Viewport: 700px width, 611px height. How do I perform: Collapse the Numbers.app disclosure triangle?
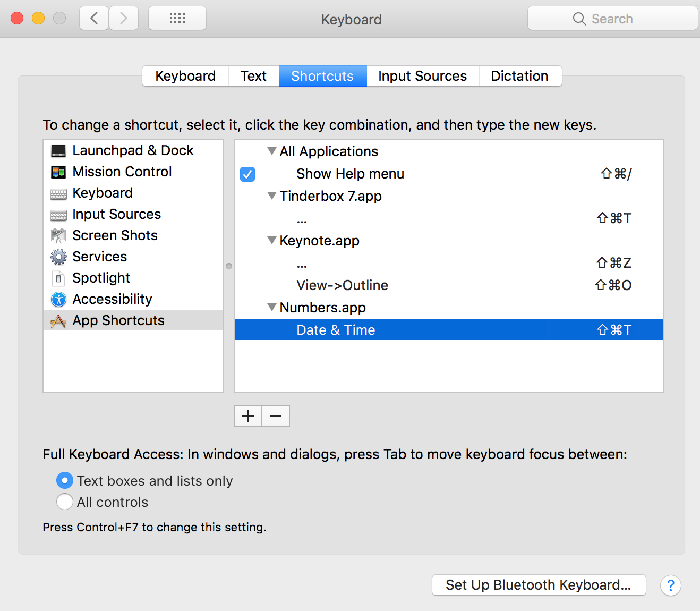[271, 307]
